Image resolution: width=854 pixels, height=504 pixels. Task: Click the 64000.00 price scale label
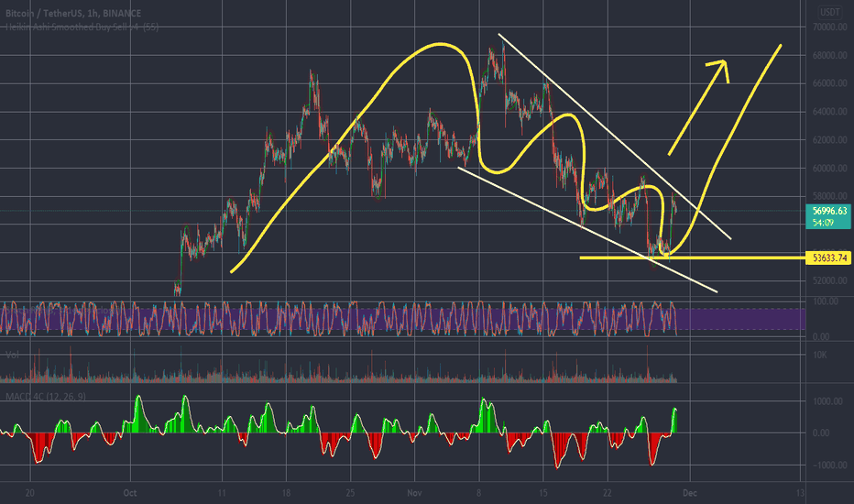829,112
